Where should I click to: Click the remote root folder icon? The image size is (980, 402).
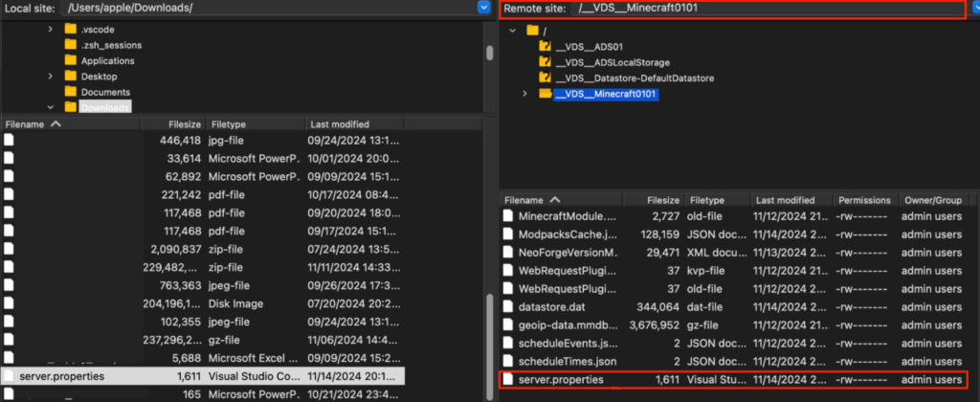[532, 31]
